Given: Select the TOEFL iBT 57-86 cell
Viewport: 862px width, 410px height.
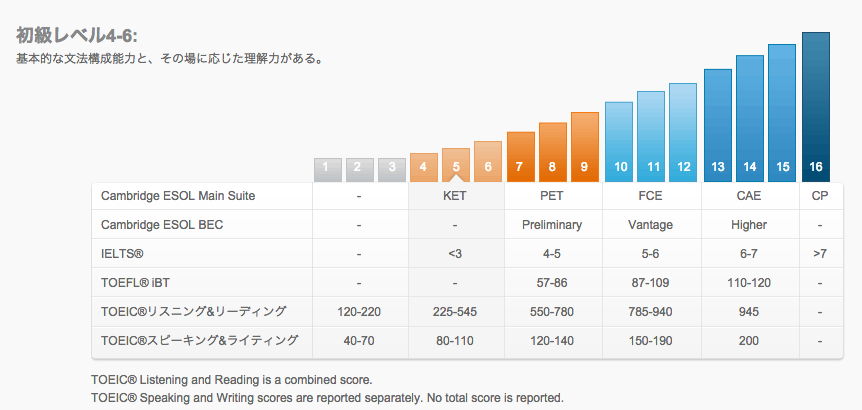Looking at the screenshot, I should tap(553, 283).
